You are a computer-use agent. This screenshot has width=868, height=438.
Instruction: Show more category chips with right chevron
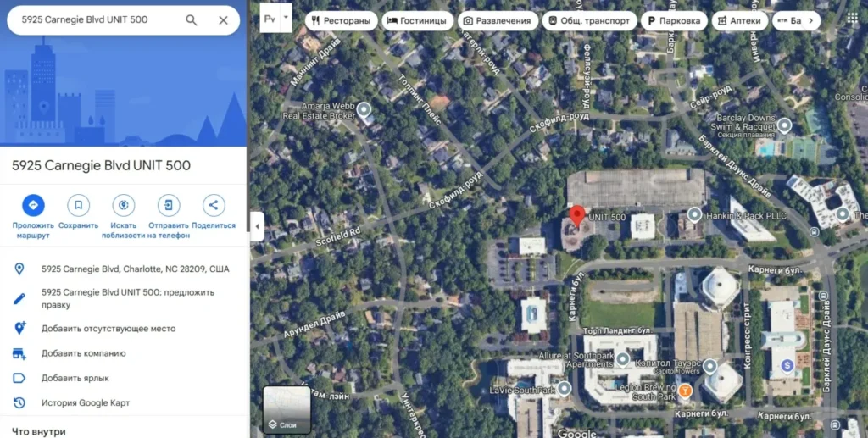point(810,20)
